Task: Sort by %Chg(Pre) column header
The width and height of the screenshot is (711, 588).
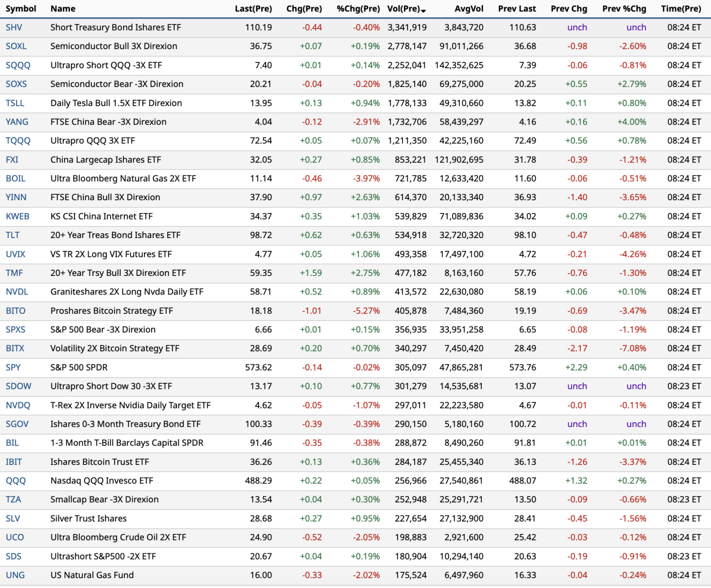Action: (358, 9)
